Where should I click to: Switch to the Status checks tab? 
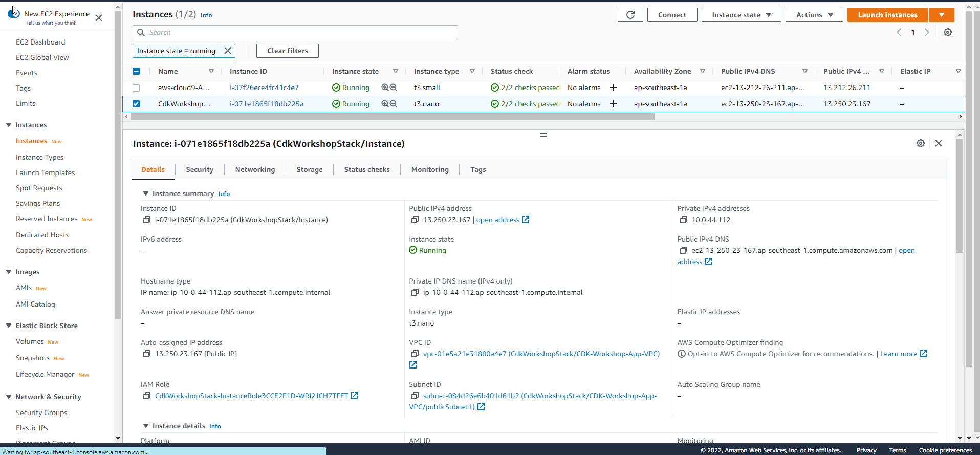367,169
